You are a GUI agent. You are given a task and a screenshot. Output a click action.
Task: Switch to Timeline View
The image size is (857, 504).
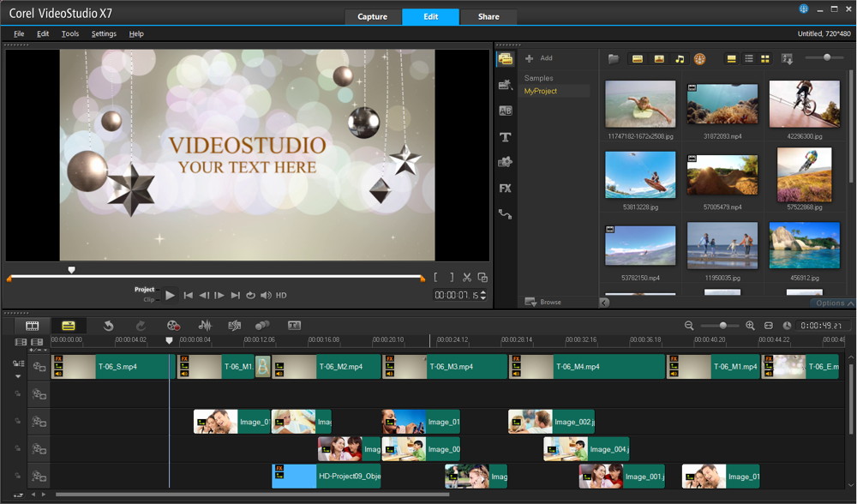[69, 326]
